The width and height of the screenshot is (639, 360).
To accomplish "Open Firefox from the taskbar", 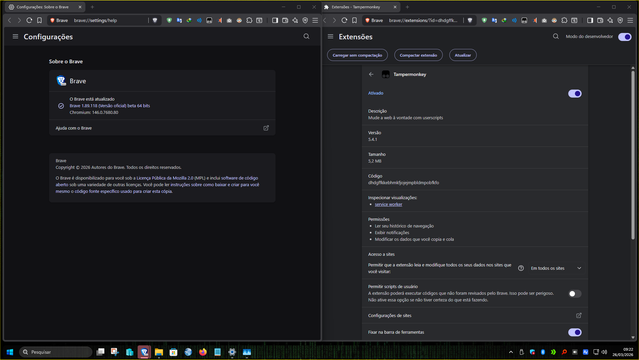I will coord(203,352).
